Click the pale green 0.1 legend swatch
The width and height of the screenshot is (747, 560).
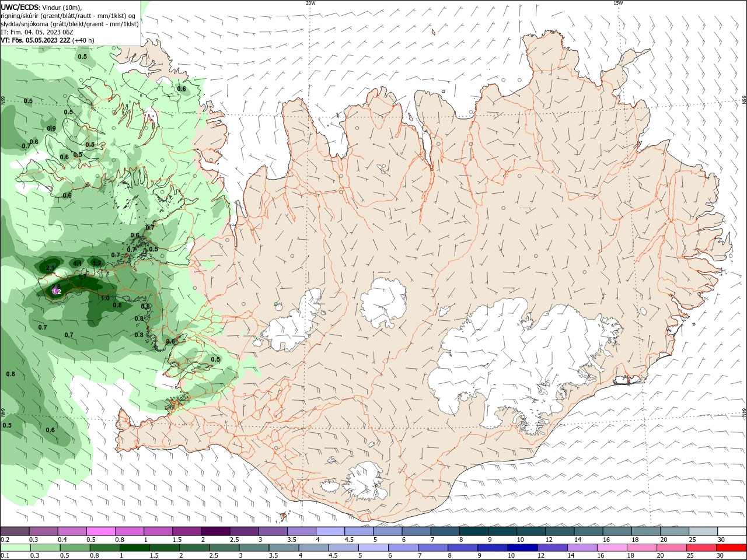(x=15, y=548)
